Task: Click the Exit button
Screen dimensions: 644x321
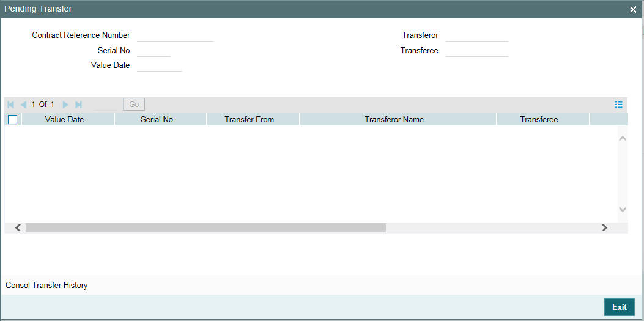Action: point(620,307)
